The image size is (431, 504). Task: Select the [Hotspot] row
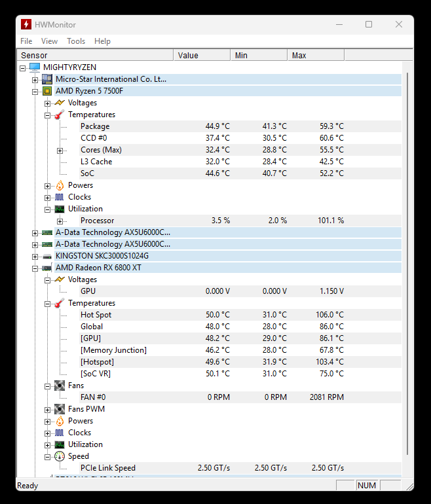coord(240,362)
